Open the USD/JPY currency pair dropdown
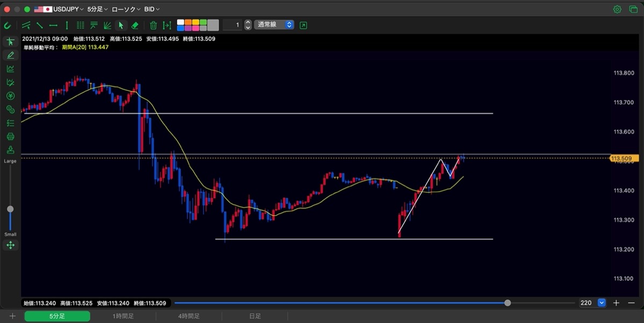 58,9
